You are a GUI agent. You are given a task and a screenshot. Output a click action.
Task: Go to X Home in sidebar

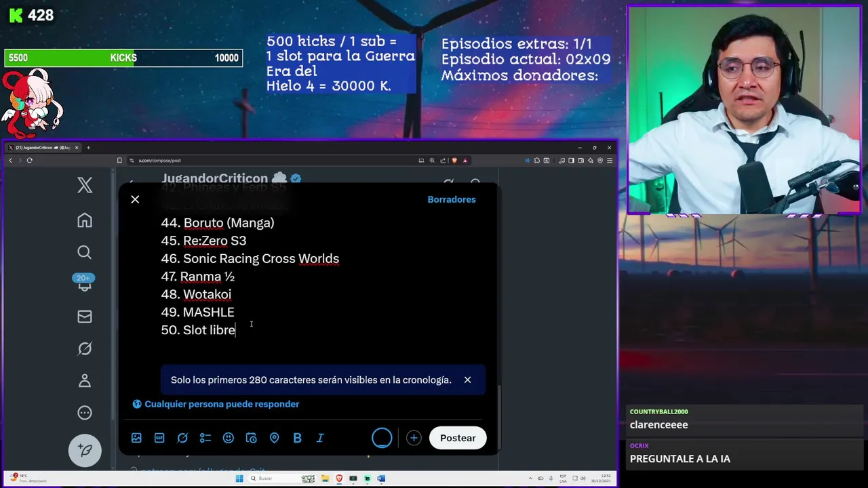(x=85, y=220)
